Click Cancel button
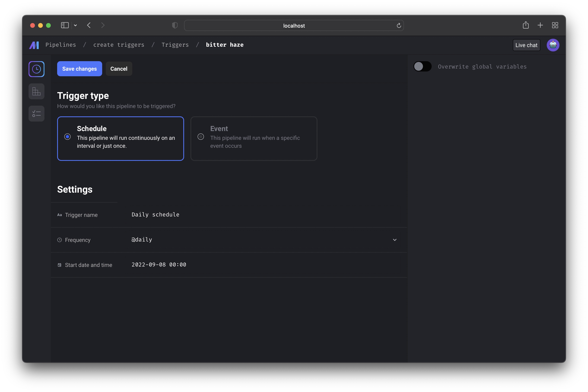Viewport: 588px width, 392px height. point(119,69)
